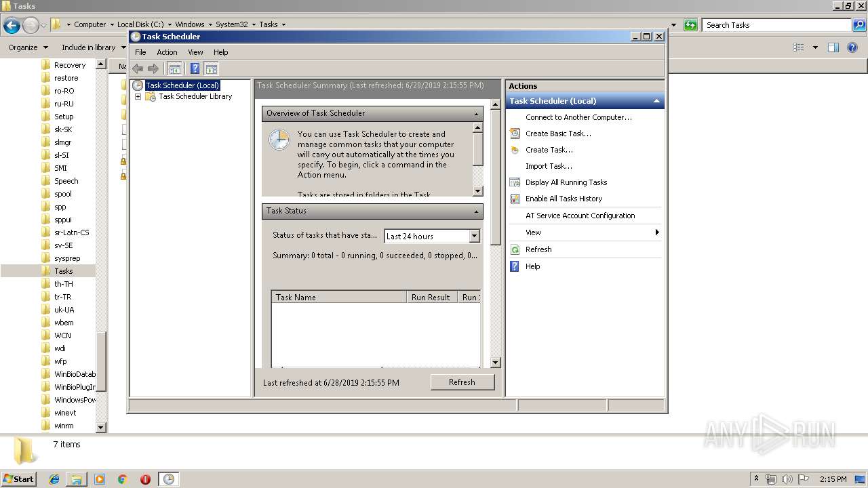
Task: Click down arrow of Explorer folder tree scrollbar
Action: pyautogui.click(x=101, y=428)
